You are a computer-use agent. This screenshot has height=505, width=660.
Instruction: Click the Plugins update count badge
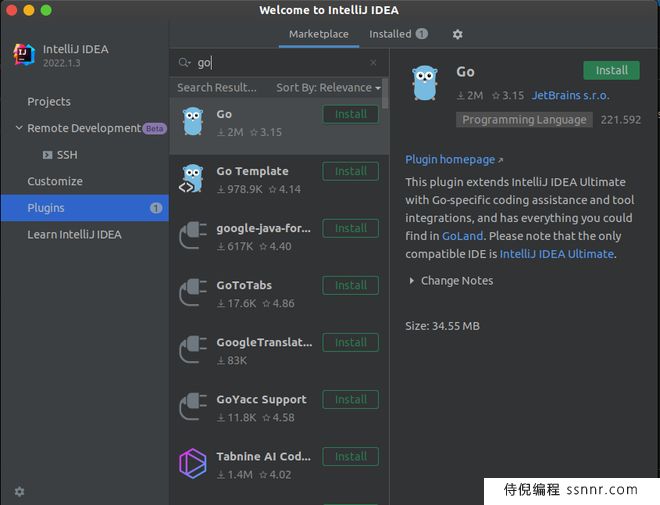pos(156,208)
